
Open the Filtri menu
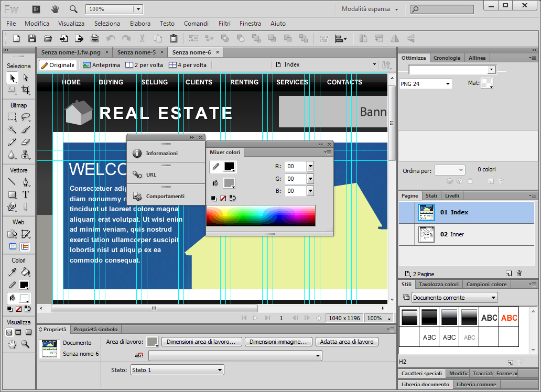tap(224, 24)
